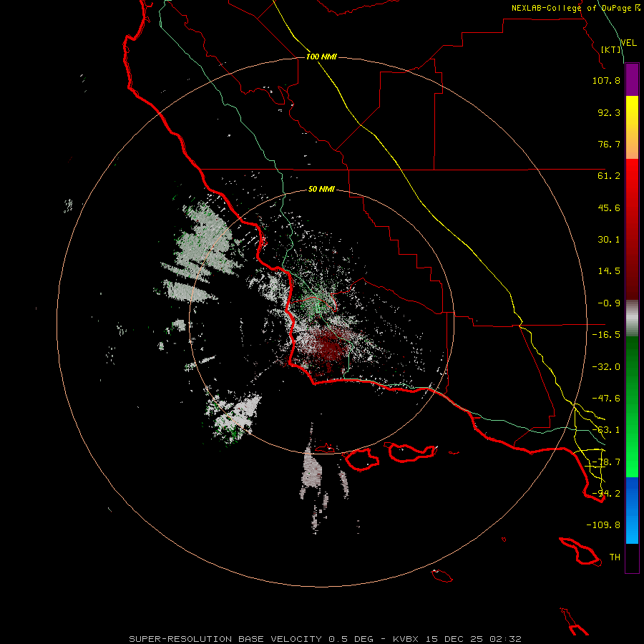This screenshot has height=644, width=644.
Task: Select the 100 NMI range ring label
Action: [321, 57]
